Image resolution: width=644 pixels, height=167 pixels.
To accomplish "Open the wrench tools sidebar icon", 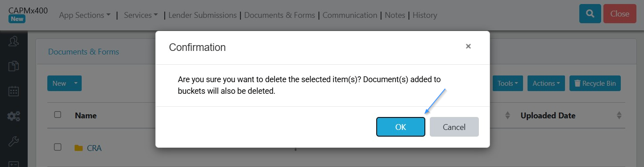I will 14,142.
